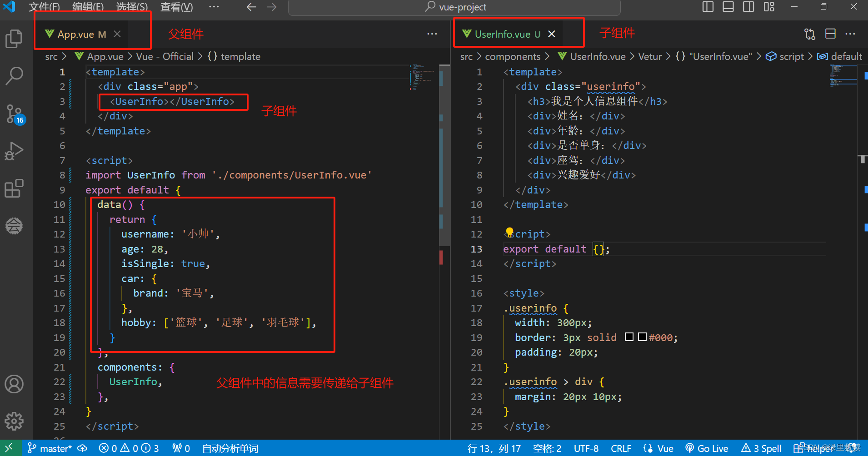
Task: Close the UserInfo.vue tab
Action: (x=552, y=34)
